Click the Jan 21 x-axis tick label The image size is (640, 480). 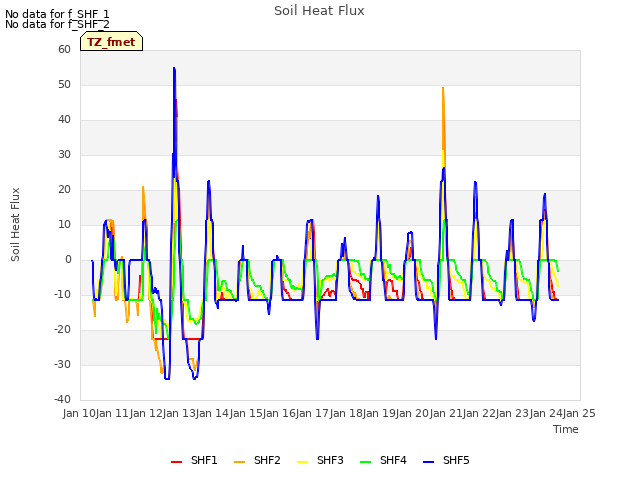pyautogui.click(x=446, y=413)
